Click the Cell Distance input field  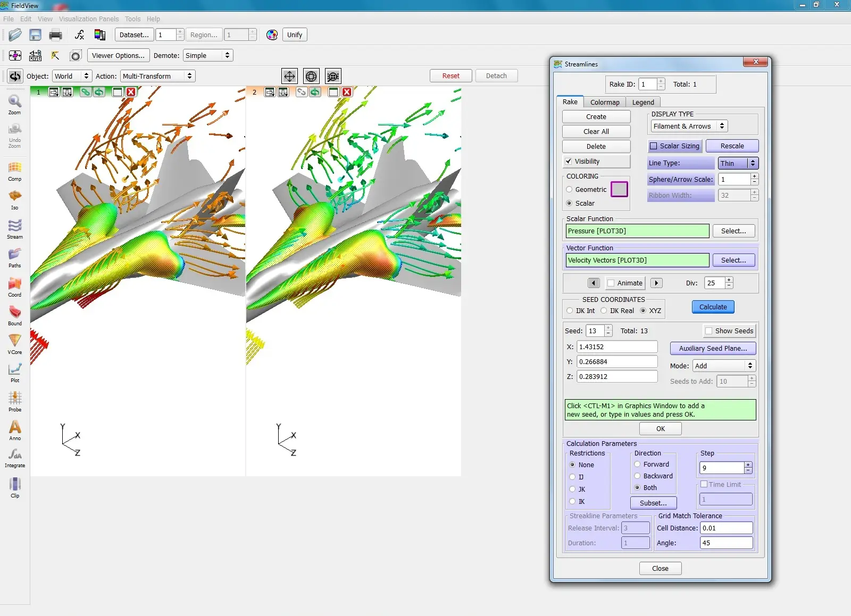click(x=726, y=528)
